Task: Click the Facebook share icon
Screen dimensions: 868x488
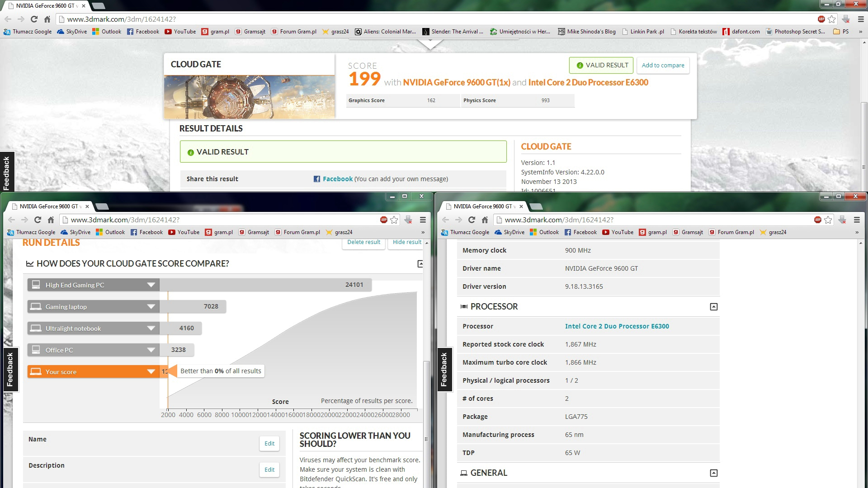Action: pyautogui.click(x=317, y=179)
